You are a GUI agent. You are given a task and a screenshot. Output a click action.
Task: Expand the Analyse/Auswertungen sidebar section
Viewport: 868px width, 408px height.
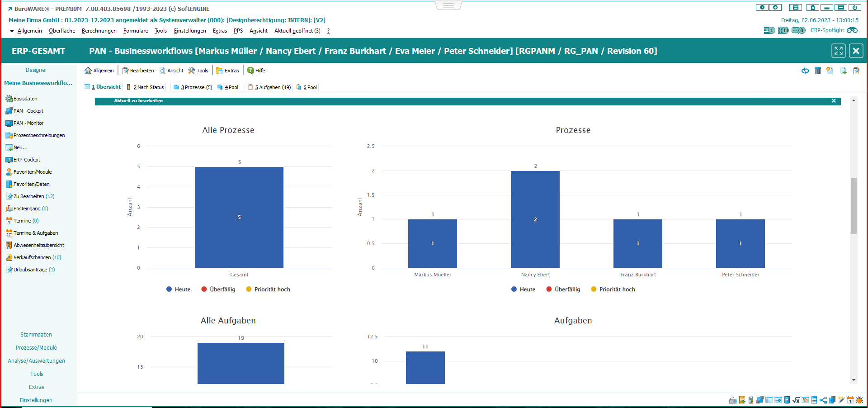coord(36,361)
